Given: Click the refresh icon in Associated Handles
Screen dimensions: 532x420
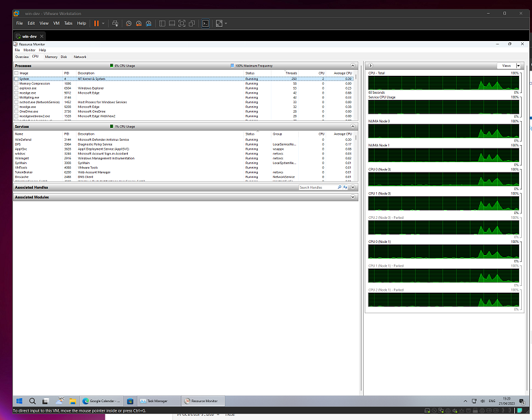Looking at the screenshot, I should [345, 187].
